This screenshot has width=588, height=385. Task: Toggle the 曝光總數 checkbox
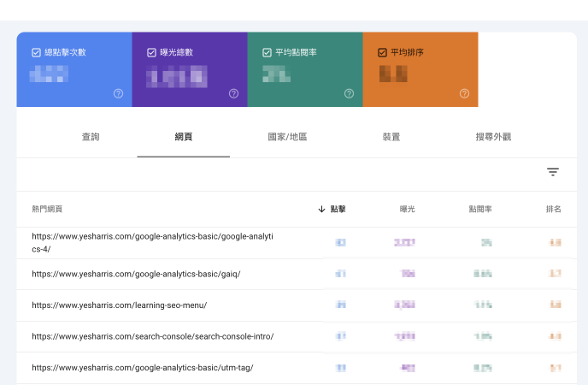151,52
